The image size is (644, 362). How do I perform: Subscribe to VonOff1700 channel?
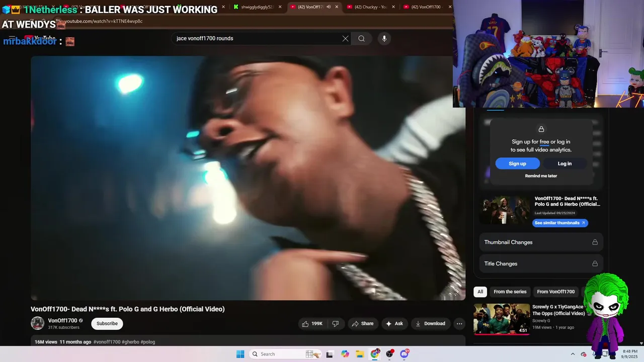107,324
